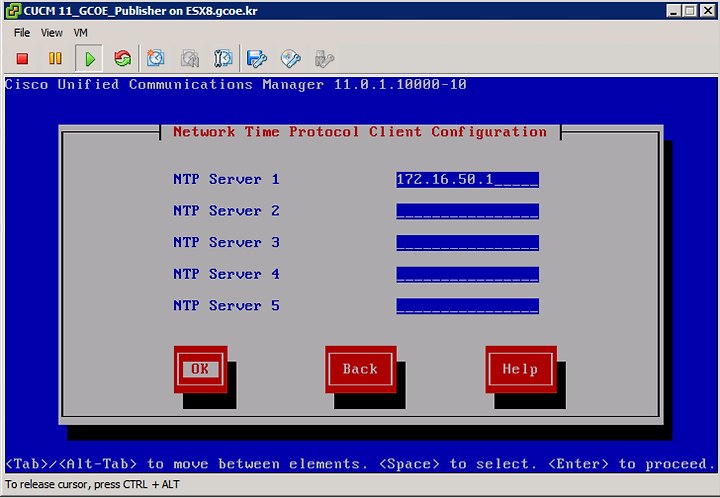Click the greyed Revert to snapshot icon

190,58
